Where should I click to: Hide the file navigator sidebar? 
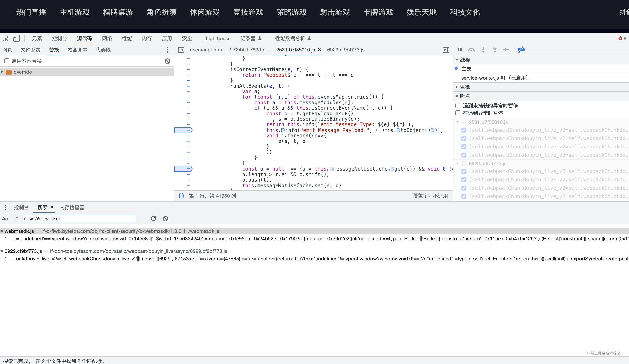pos(181,50)
